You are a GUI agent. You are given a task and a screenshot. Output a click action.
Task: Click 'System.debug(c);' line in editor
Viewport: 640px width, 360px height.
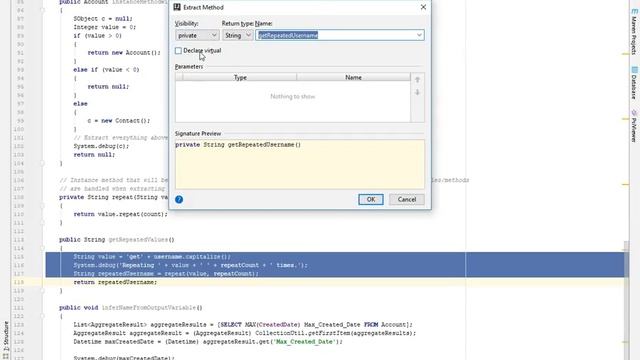click(x=101, y=146)
